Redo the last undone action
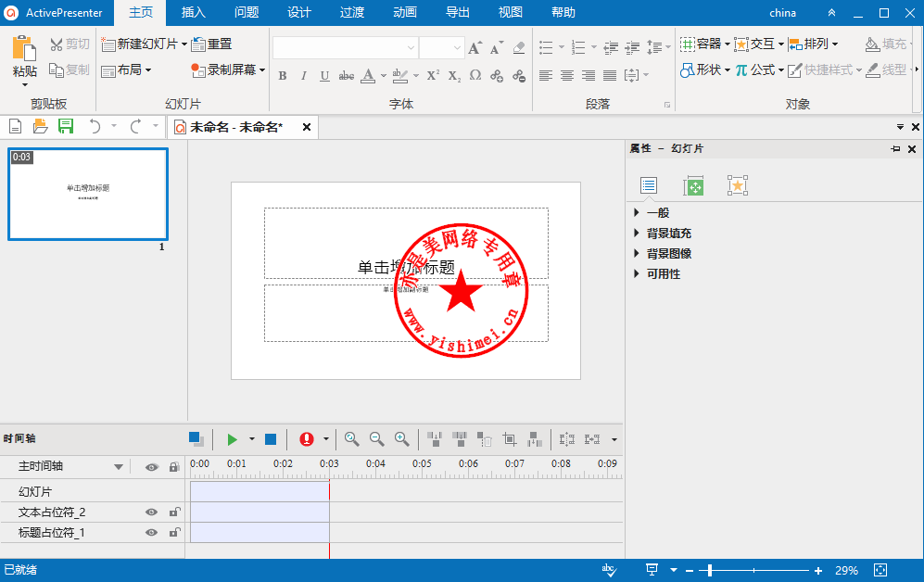 (136, 126)
